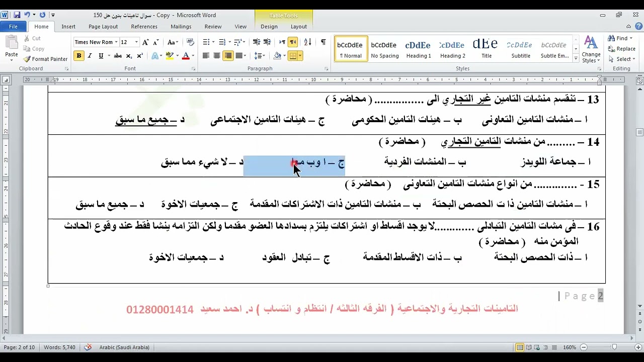Open the Borders dropdown arrow

click(300, 56)
